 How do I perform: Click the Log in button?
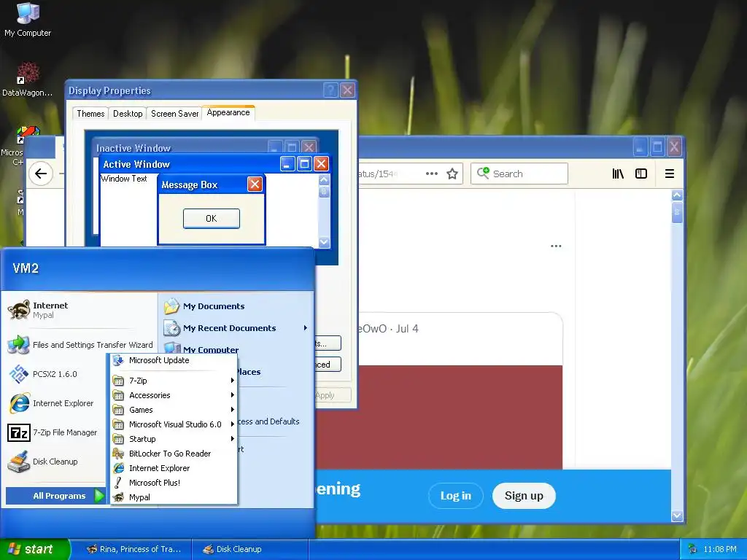point(455,496)
